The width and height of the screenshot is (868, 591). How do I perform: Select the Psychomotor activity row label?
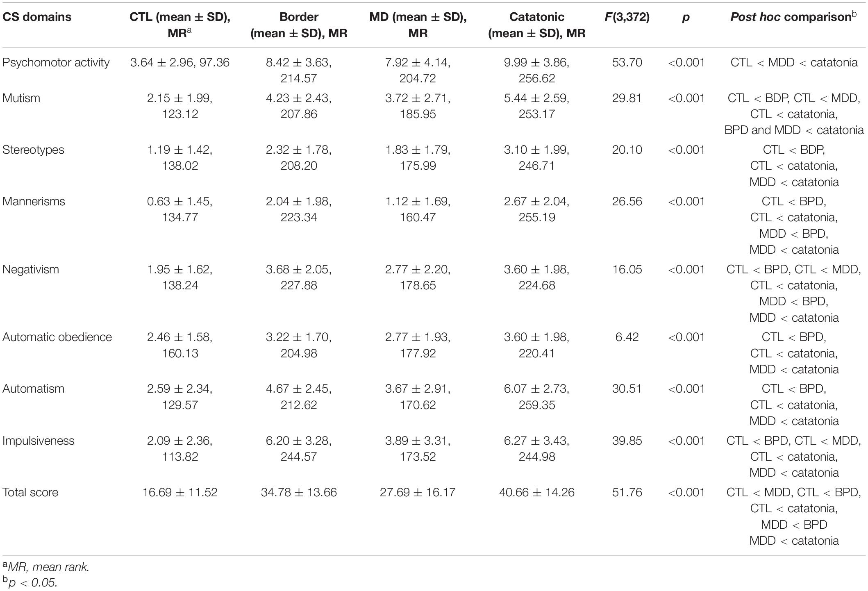tap(56, 63)
